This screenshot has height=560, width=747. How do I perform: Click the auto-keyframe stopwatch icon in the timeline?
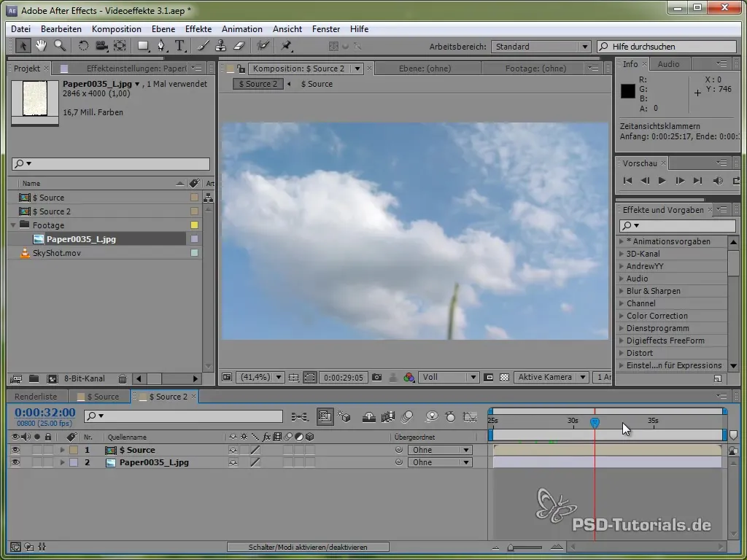[x=450, y=417]
